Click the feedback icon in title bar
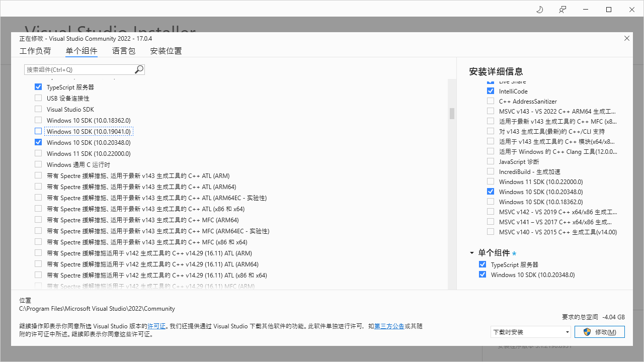 pyautogui.click(x=562, y=10)
